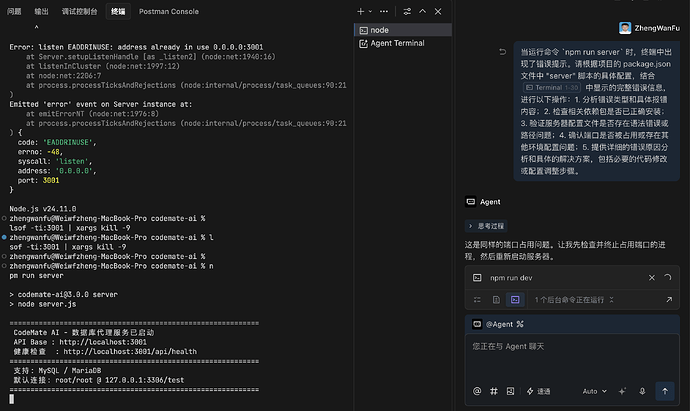Create a new terminal with plus icon
The image size is (690, 411).
pos(360,11)
